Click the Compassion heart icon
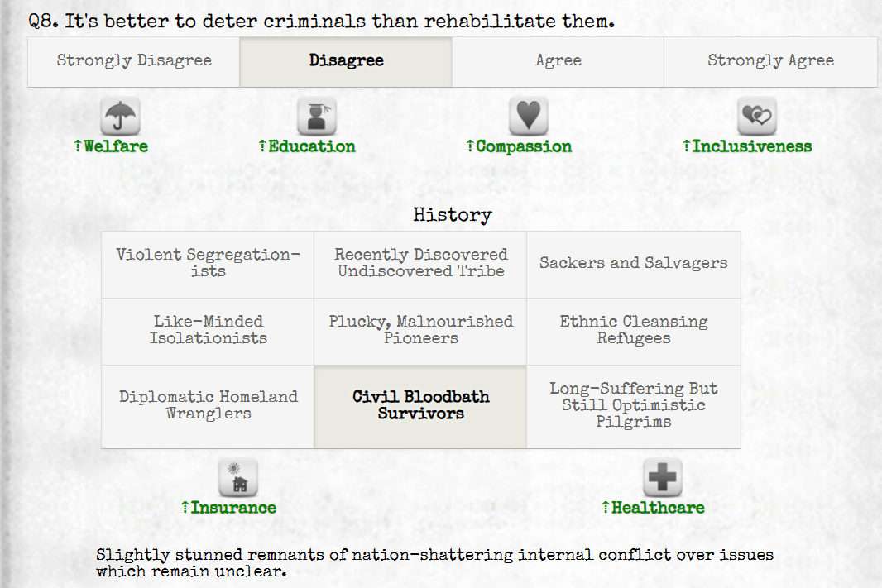 (528, 117)
